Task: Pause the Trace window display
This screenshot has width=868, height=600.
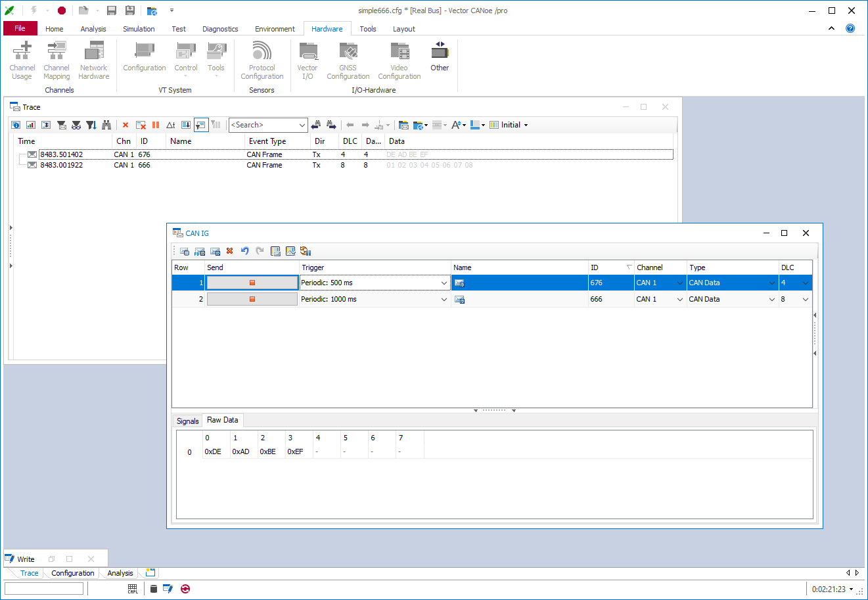Action: click(x=156, y=125)
